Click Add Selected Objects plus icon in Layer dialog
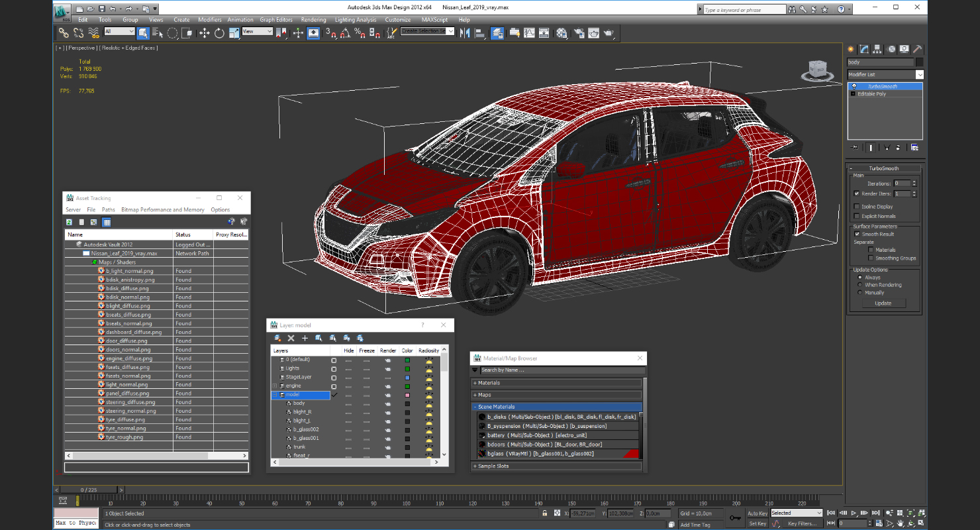Viewport: 980px width, 530px height. pos(305,338)
